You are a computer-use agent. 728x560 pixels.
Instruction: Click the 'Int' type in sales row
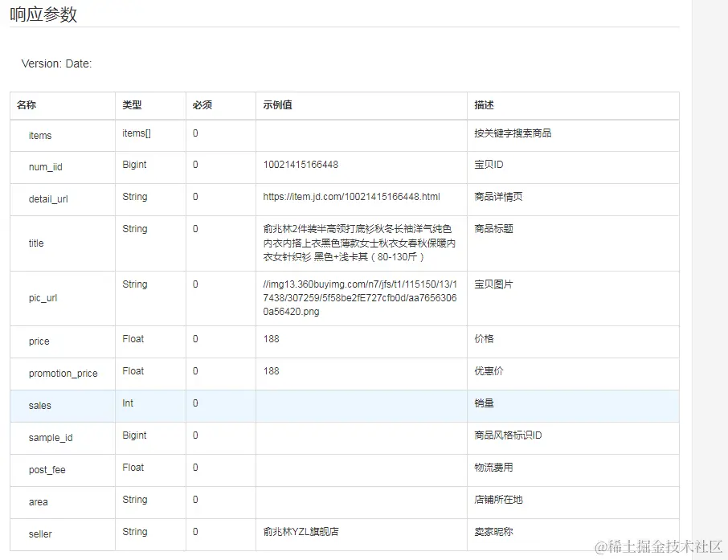click(x=128, y=403)
